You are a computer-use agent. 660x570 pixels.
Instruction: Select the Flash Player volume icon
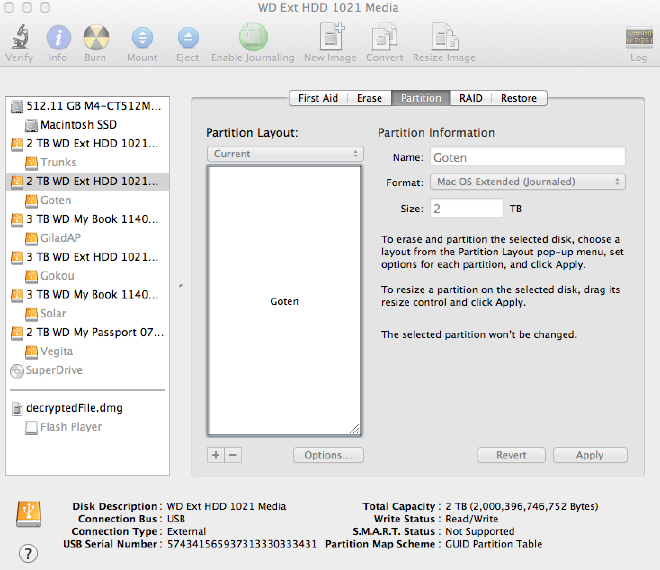31,428
